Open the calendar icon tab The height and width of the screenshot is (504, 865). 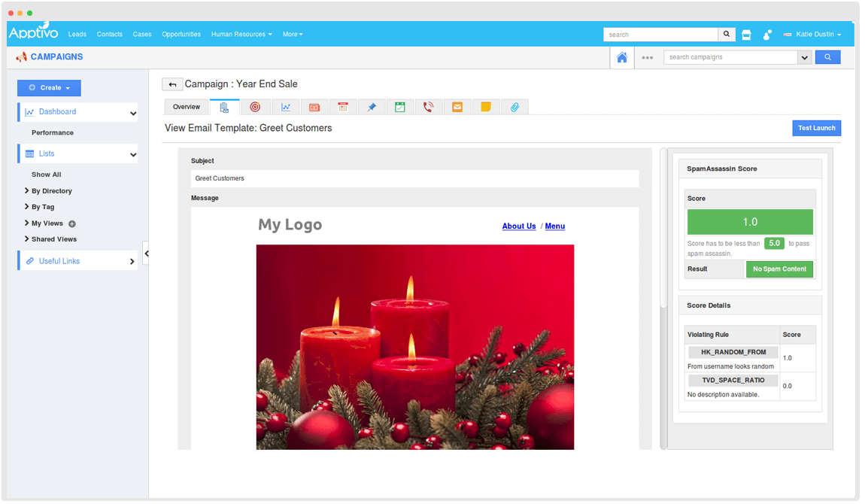[343, 107]
